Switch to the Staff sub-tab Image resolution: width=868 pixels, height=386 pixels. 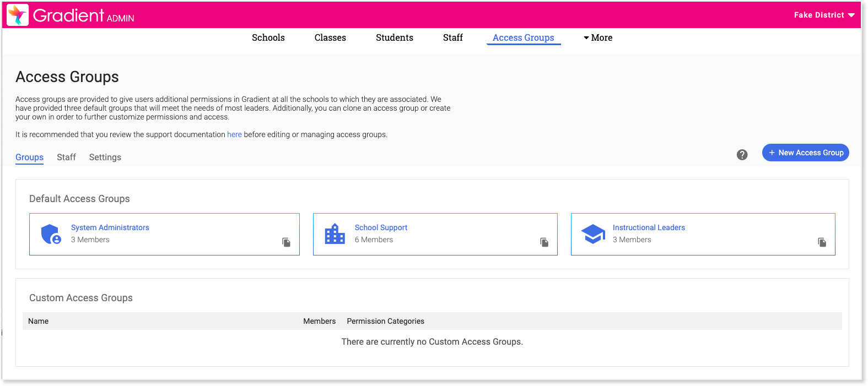coord(66,157)
